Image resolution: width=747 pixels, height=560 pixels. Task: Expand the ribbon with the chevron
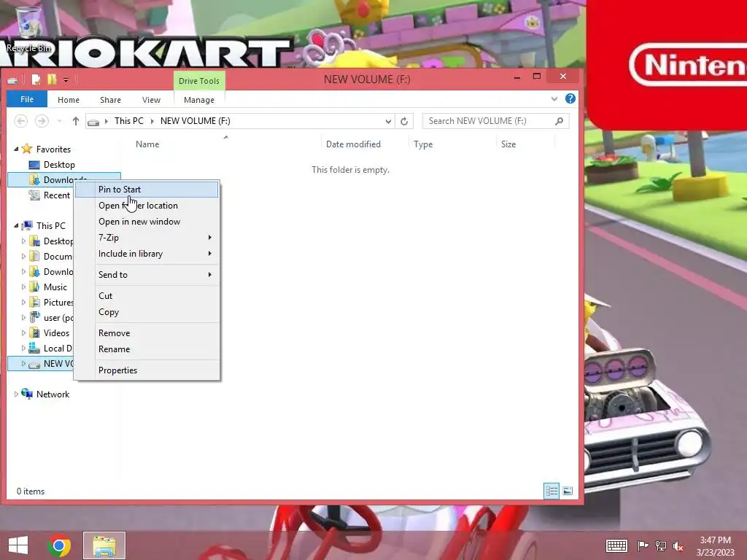coord(554,99)
